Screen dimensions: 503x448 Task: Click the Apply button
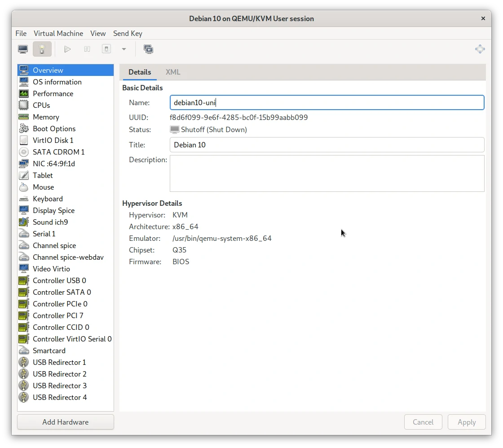pyautogui.click(x=467, y=422)
